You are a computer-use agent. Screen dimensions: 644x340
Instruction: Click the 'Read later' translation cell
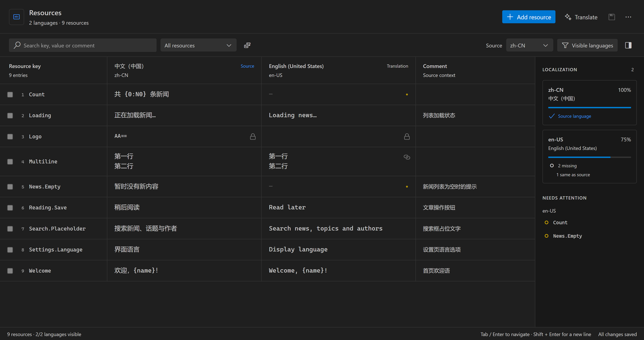(339, 207)
